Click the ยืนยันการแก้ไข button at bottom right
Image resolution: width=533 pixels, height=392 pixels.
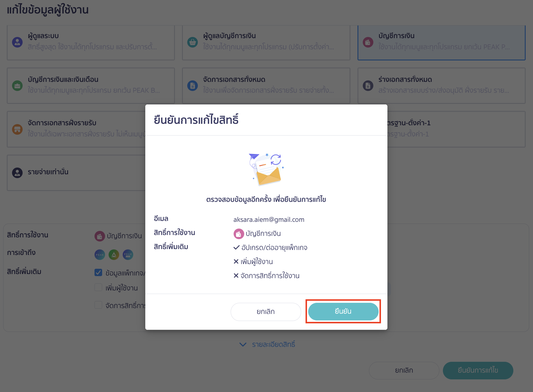tap(478, 370)
